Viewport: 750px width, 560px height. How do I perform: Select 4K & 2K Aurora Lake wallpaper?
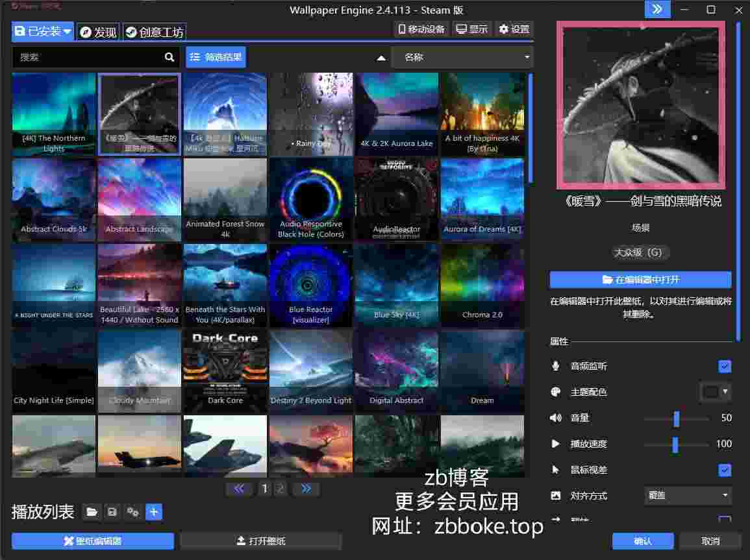(397, 114)
